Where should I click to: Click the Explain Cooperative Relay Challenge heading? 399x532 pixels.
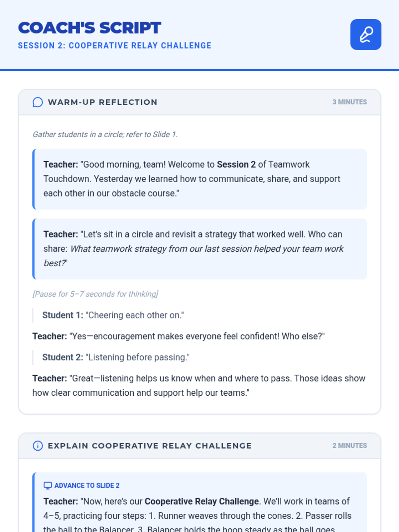[150, 446]
